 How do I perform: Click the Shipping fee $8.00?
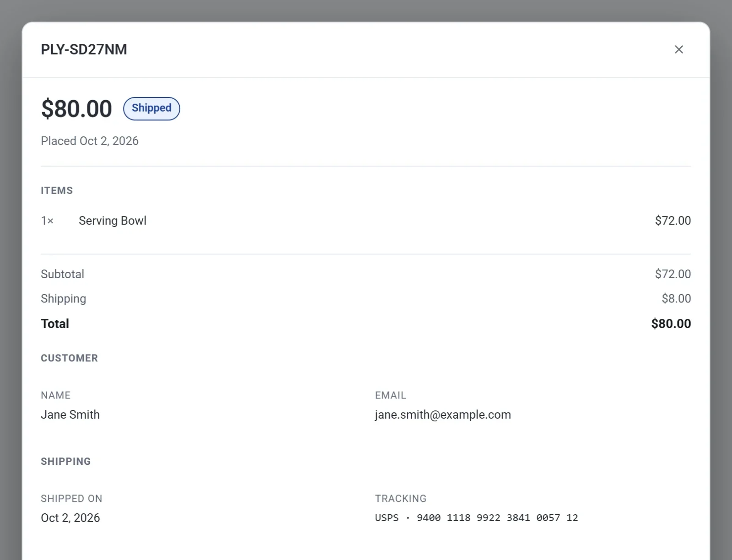(x=676, y=299)
